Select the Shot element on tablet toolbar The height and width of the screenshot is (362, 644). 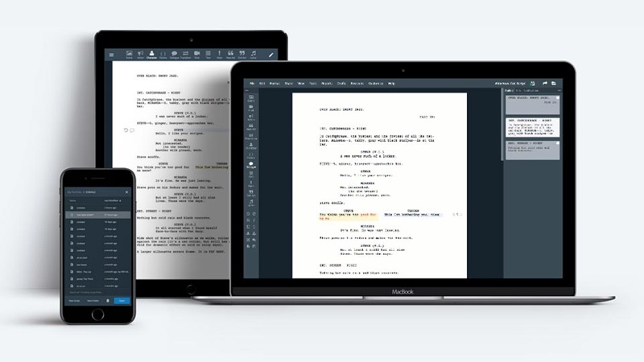coord(196,55)
